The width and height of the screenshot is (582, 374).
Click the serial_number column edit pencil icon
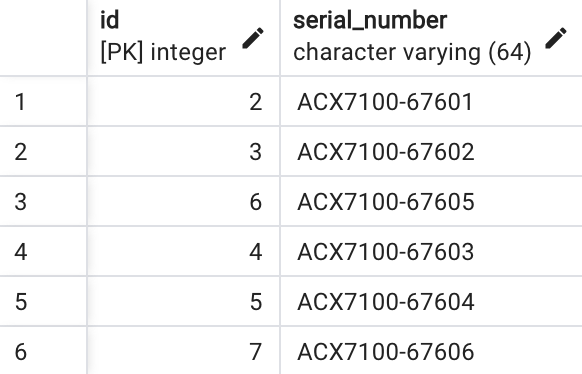tap(556, 38)
